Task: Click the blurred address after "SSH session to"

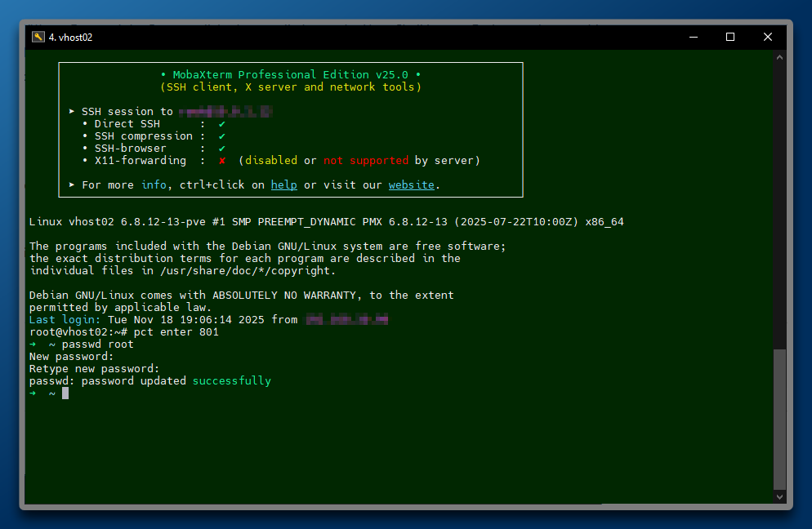Action: (x=225, y=112)
